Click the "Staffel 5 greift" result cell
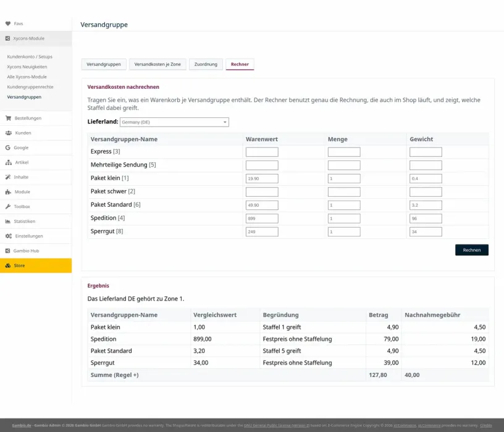 click(x=282, y=351)
